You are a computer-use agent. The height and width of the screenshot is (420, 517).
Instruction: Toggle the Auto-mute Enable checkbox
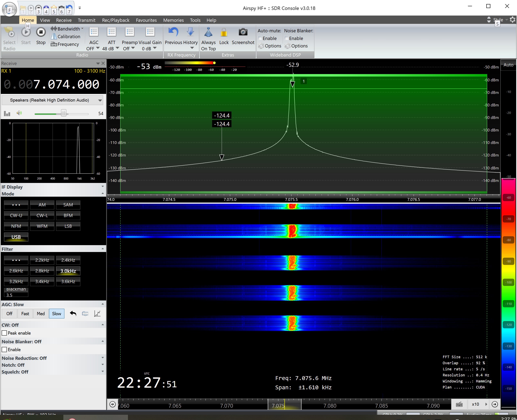[260, 38]
